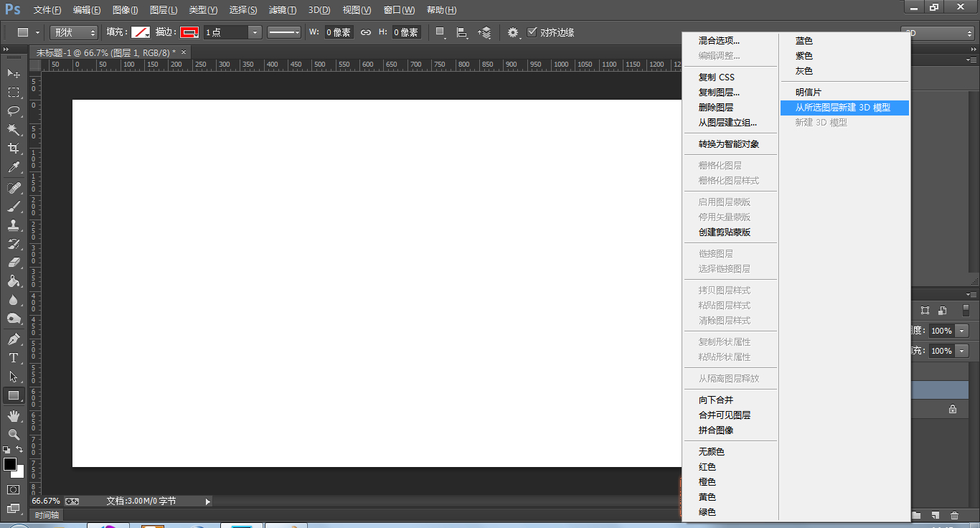Choose 转换为智能对象 from context menu
Image resolution: width=980 pixels, height=528 pixels.
click(730, 144)
